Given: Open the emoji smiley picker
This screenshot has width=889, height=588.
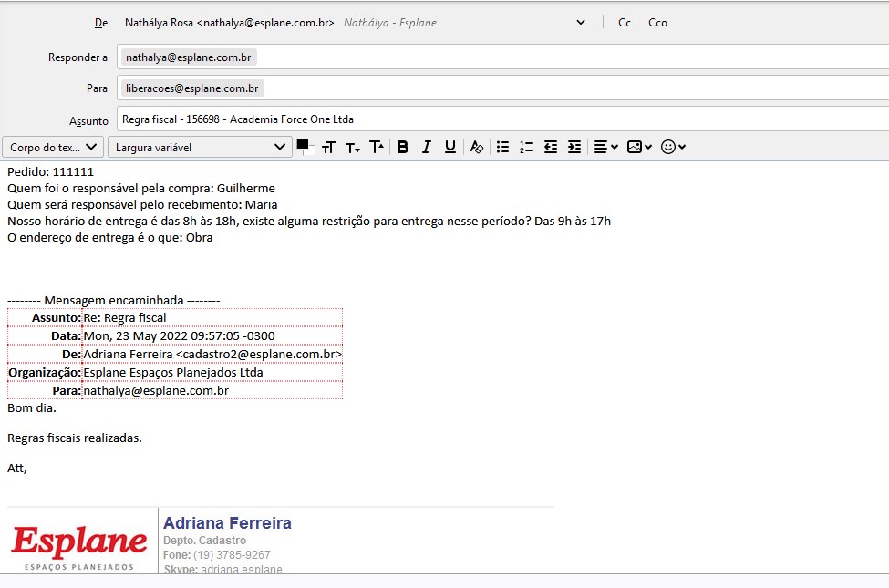Looking at the screenshot, I should 673,147.
